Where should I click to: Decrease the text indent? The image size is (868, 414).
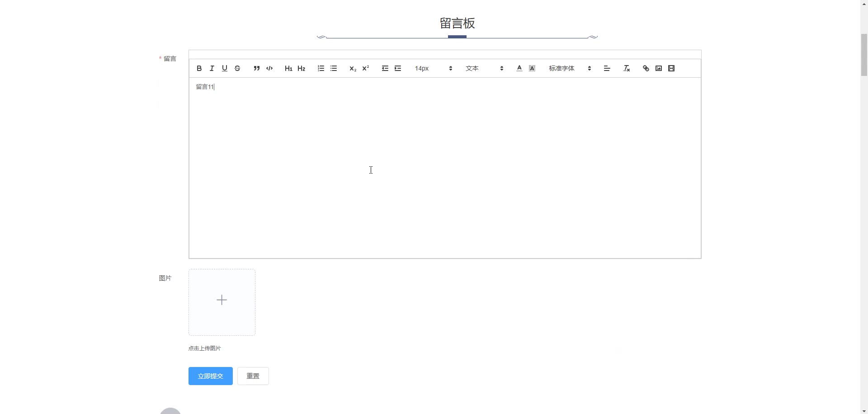point(385,68)
